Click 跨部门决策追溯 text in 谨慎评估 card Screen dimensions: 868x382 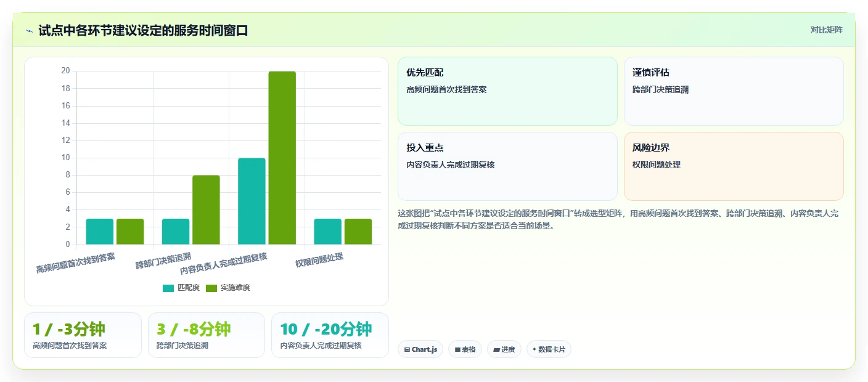661,89
